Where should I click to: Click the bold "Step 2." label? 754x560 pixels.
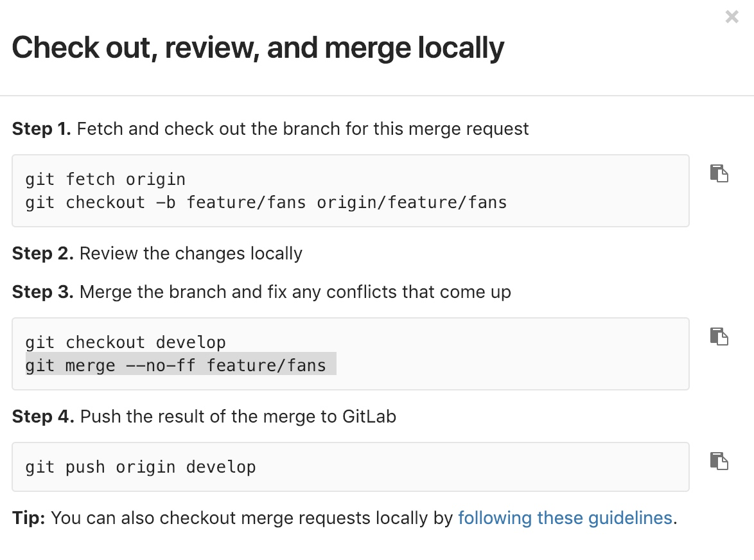pyautogui.click(x=43, y=253)
